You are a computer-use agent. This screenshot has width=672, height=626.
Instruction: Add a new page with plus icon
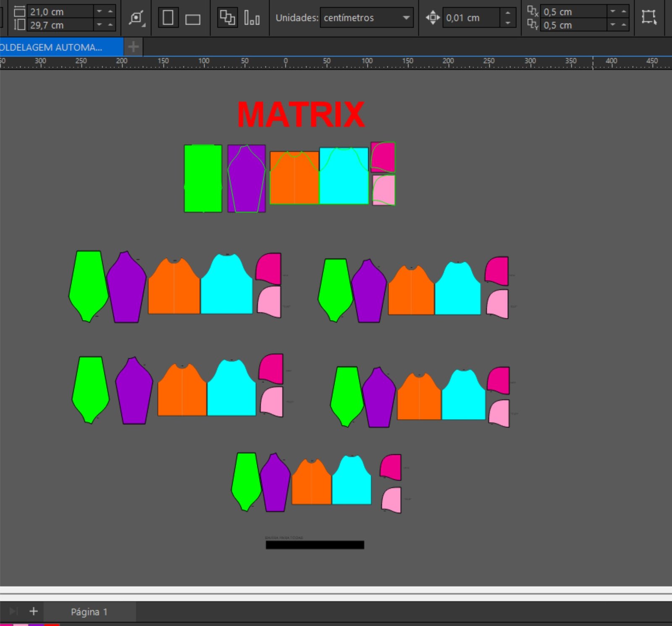[x=34, y=611]
